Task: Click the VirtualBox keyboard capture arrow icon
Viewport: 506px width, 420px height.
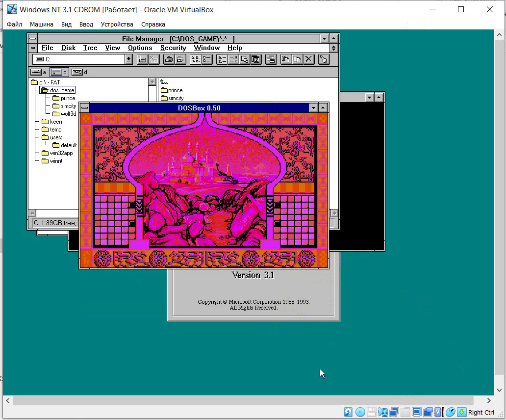Action: [x=462, y=412]
